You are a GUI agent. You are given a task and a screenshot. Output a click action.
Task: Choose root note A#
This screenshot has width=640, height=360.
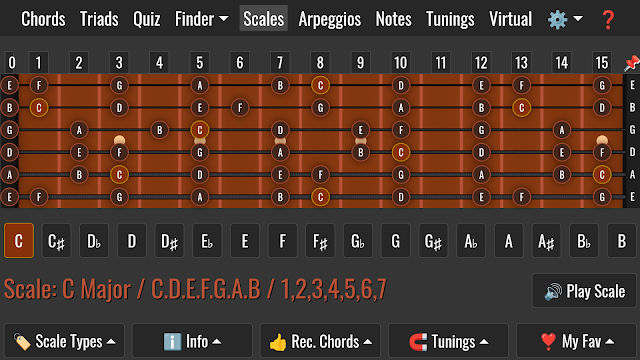[x=546, y=241]
